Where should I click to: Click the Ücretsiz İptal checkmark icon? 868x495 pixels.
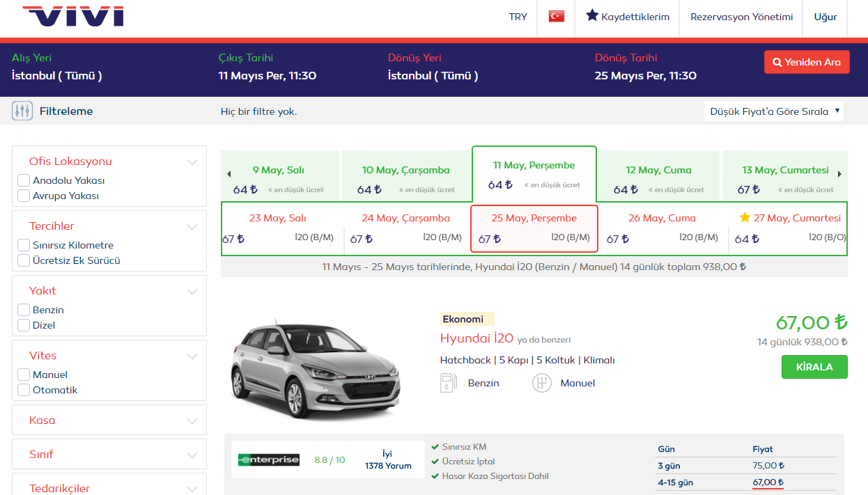[435, 462]
